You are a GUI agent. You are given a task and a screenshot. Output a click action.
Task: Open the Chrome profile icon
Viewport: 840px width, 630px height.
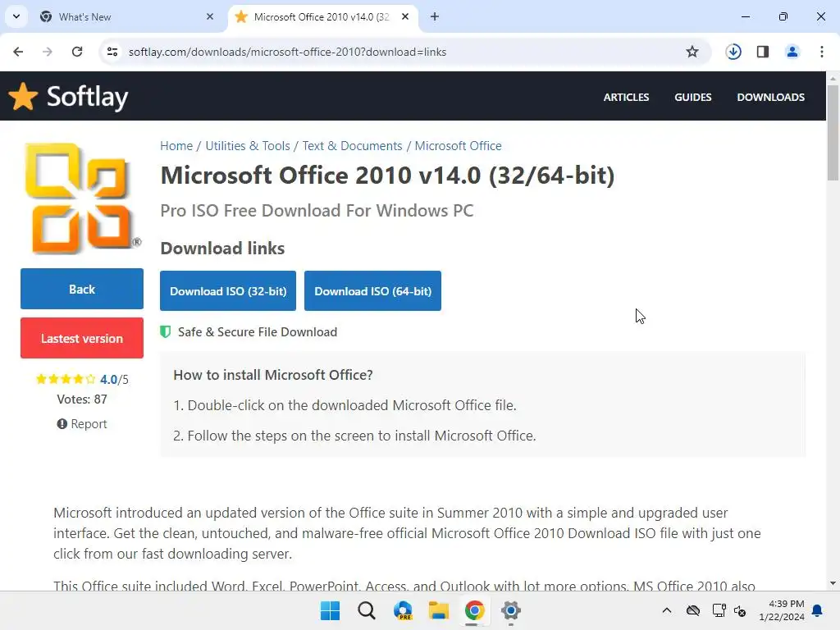pyautogui.click(x=792, y=52)
